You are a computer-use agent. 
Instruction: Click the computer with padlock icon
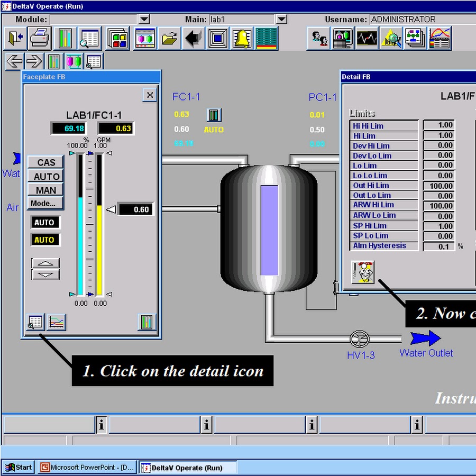(x=343, y=38)
